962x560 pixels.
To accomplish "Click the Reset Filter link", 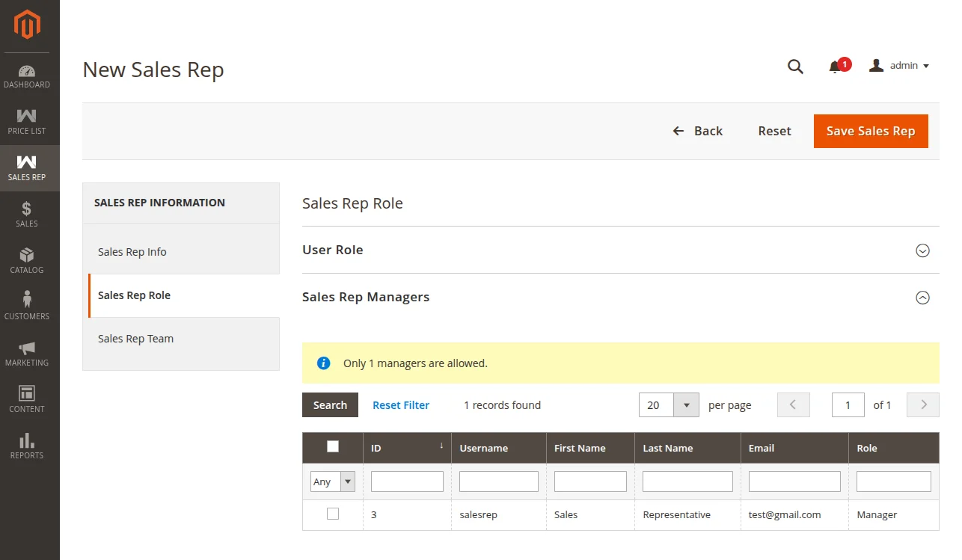I will click(401, 405).
